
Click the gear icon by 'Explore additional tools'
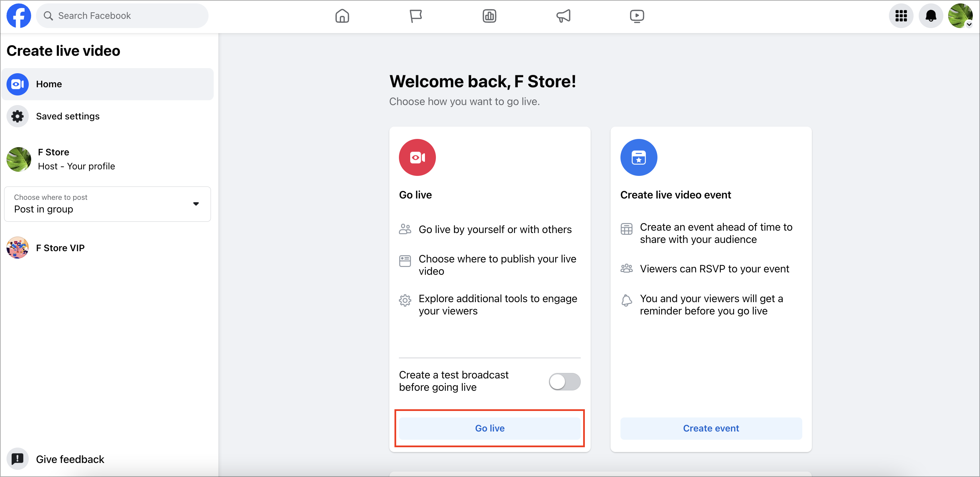pos(405,300)
